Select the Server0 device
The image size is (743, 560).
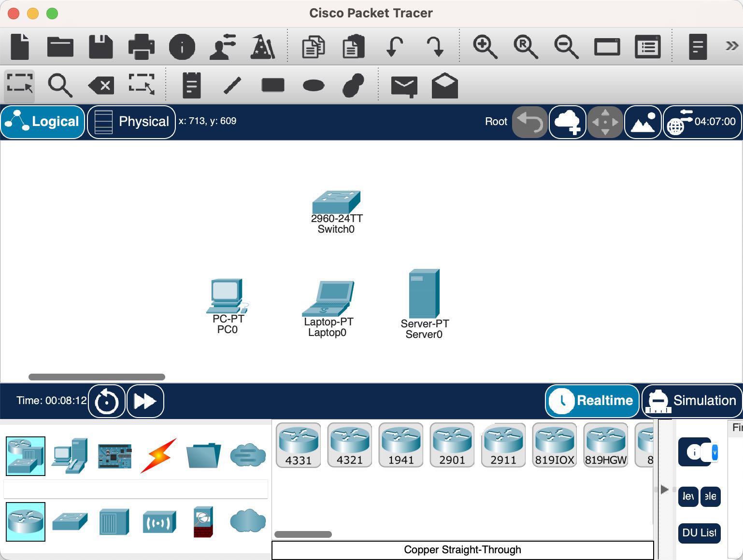point(424,294)
